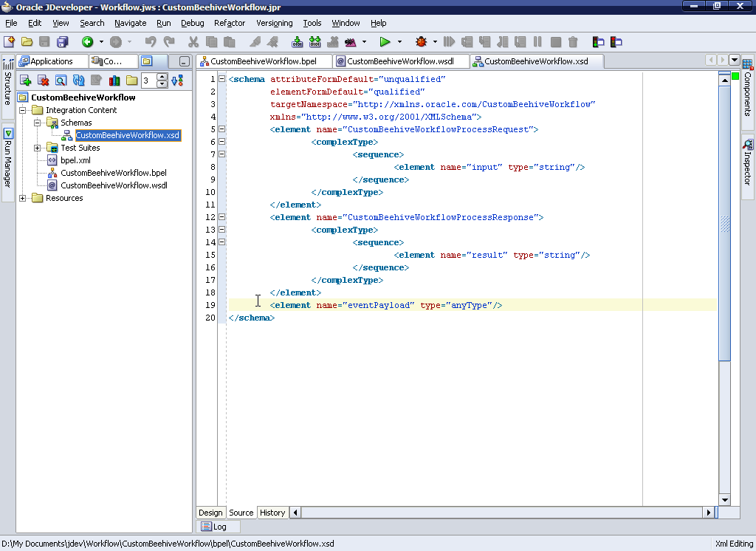Click the red X delete icon in navigator

(43, 81)
